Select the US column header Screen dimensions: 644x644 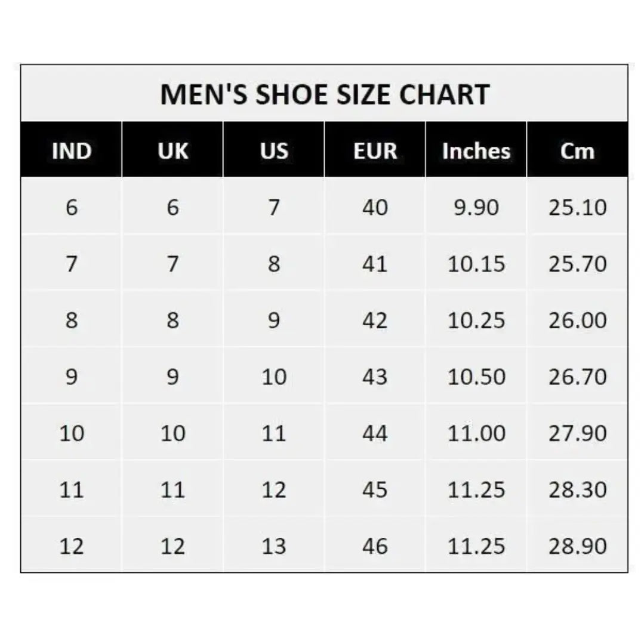coord(274,151)
